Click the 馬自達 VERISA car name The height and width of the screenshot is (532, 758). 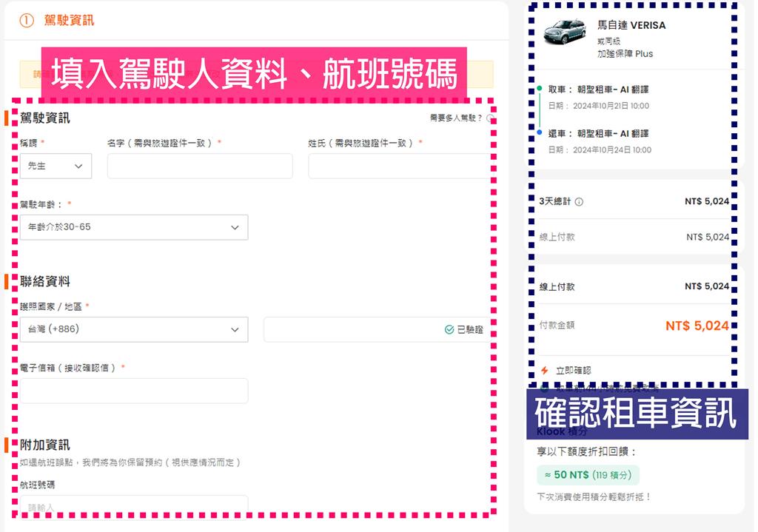pos(631,25)
